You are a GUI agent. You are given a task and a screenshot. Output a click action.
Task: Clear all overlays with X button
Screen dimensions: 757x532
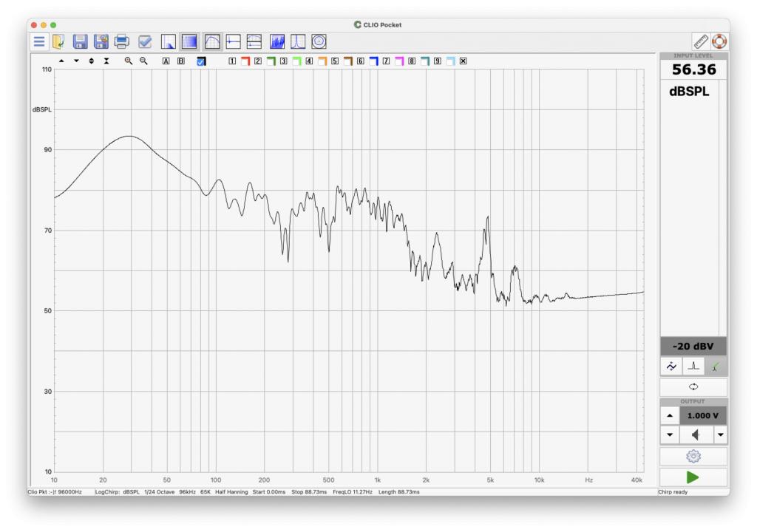coord(463,61)
